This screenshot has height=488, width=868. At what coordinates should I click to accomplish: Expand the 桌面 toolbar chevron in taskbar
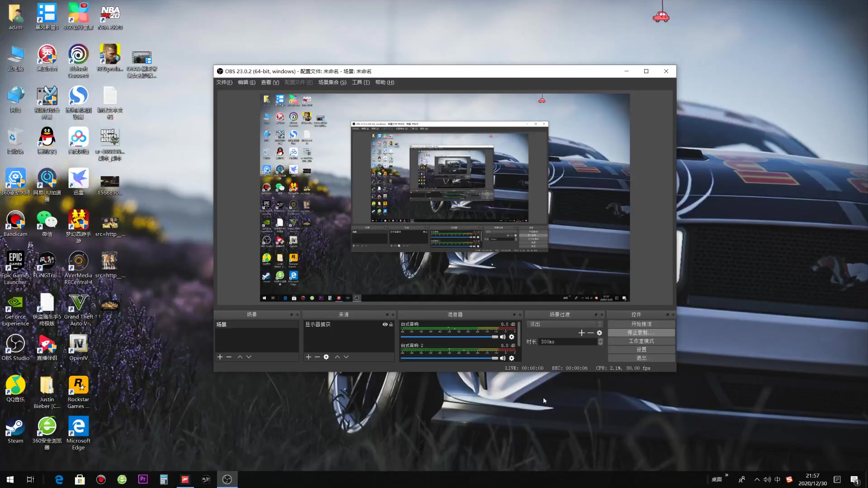(726, 475)
